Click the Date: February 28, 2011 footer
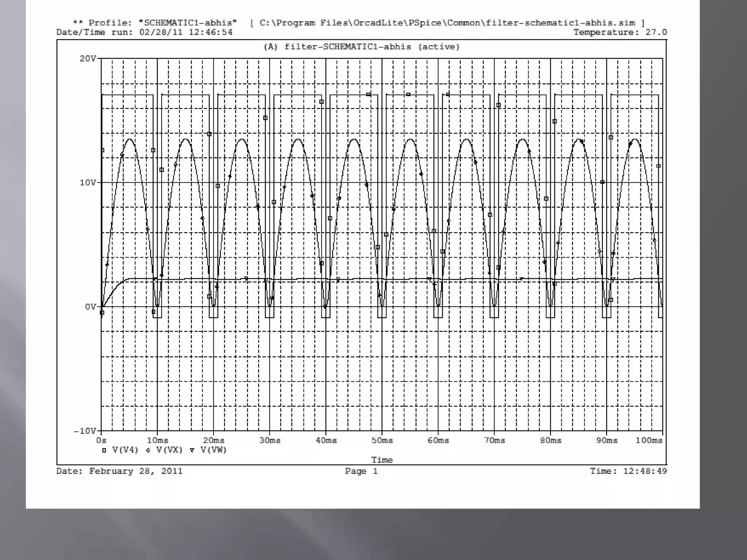This screenshot has height=560, width=747. point(119,471)
